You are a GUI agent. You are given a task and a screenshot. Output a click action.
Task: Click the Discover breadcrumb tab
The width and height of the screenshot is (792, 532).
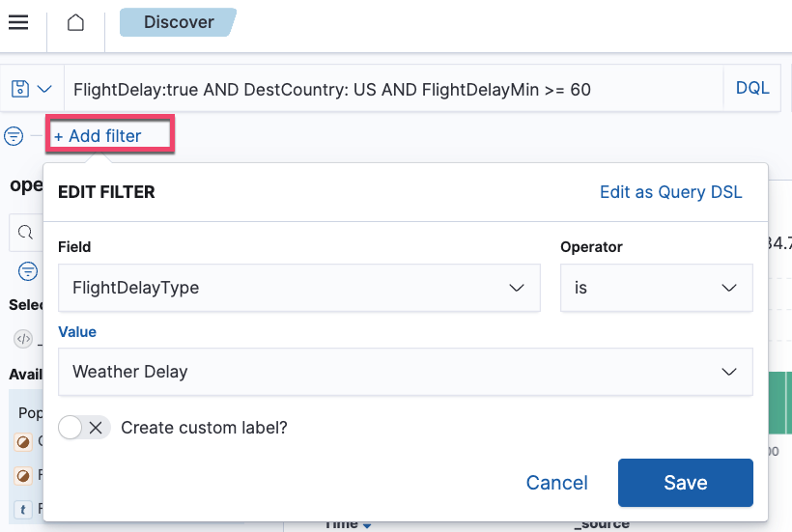click(178, 22)
